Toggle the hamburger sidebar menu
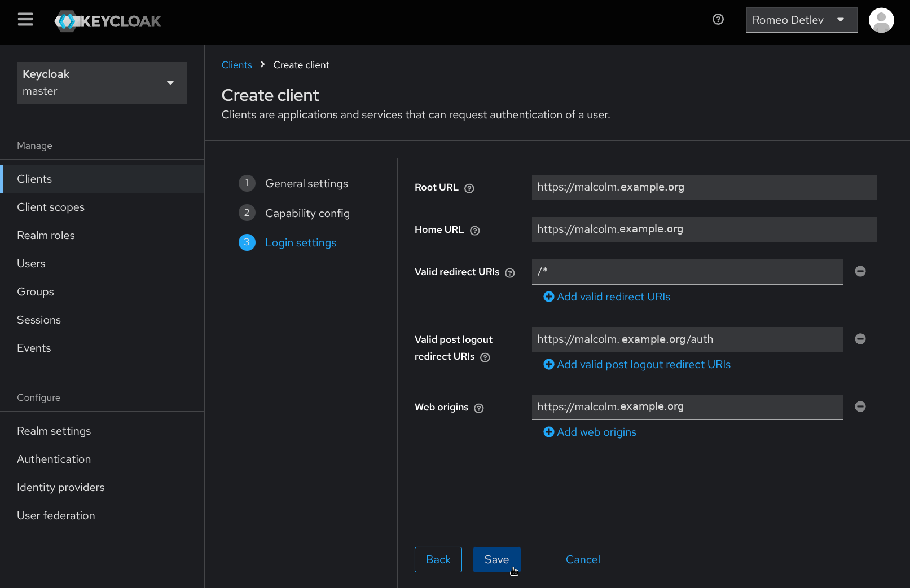910x588 pixels. tap(25, 20)
